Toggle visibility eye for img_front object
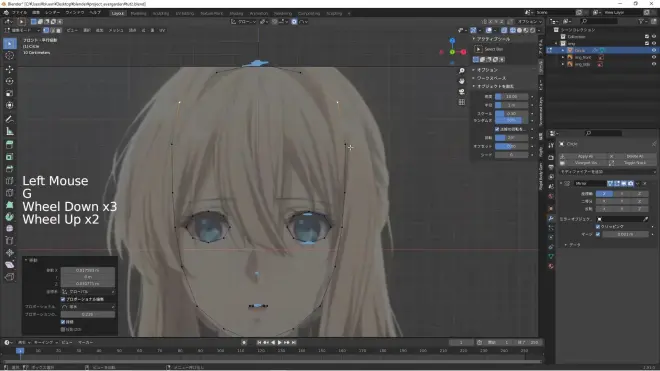 (654, 57)
